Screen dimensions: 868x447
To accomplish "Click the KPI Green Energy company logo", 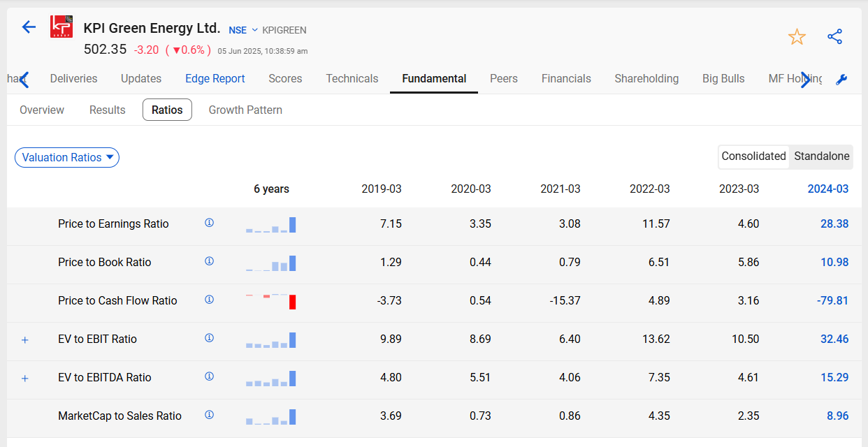I will click(x=62, y=27).
